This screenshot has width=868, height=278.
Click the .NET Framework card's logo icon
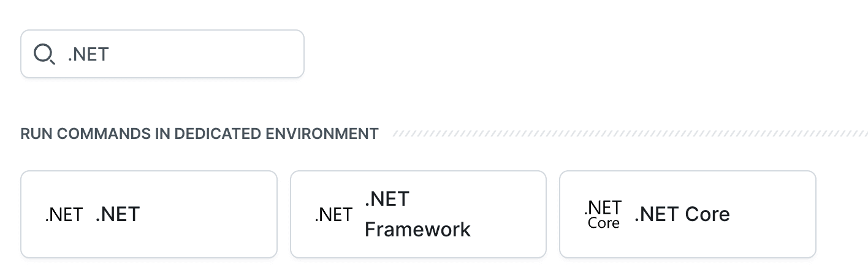(333, 215)
